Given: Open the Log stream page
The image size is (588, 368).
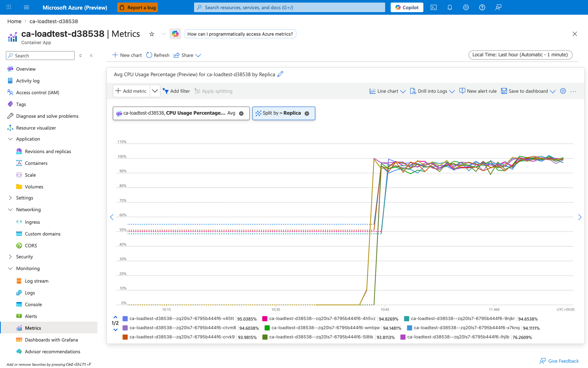Looking at the screenshot, I should [36, 281].
